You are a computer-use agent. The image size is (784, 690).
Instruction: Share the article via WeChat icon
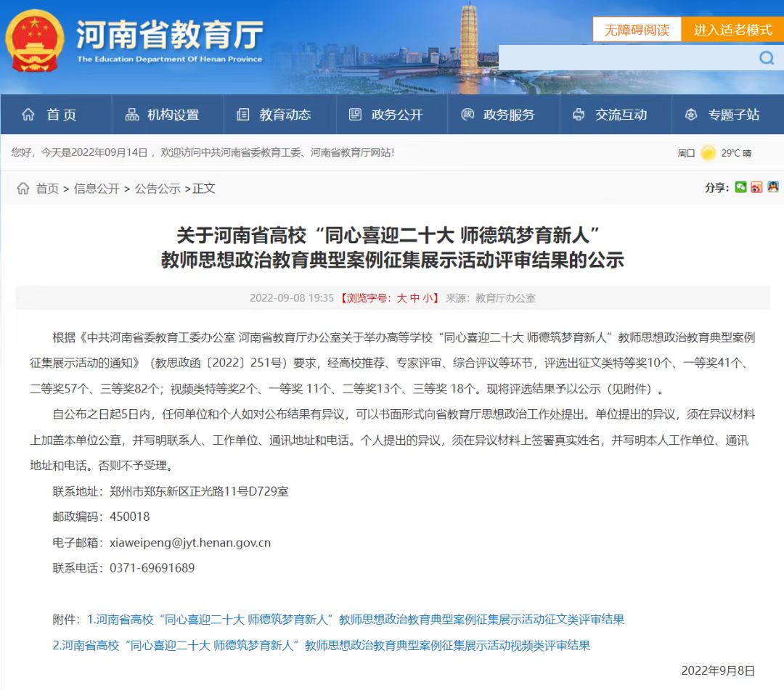740,187
